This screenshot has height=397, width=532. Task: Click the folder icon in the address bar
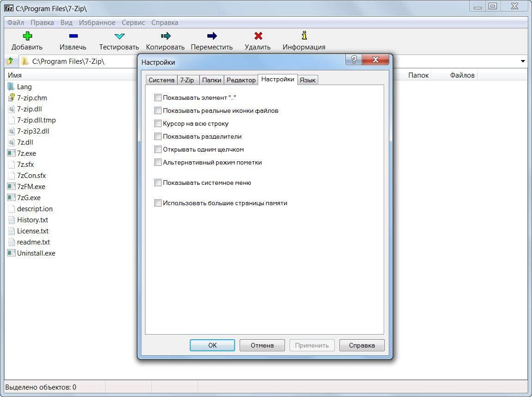(25, 61)
